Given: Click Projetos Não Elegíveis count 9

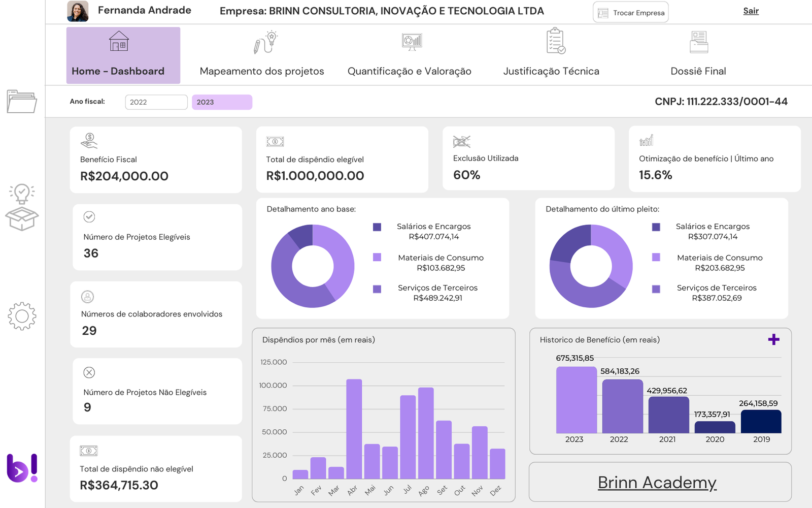Looking at the screenshot, I should pyautogui.click(x=87, y=407).
